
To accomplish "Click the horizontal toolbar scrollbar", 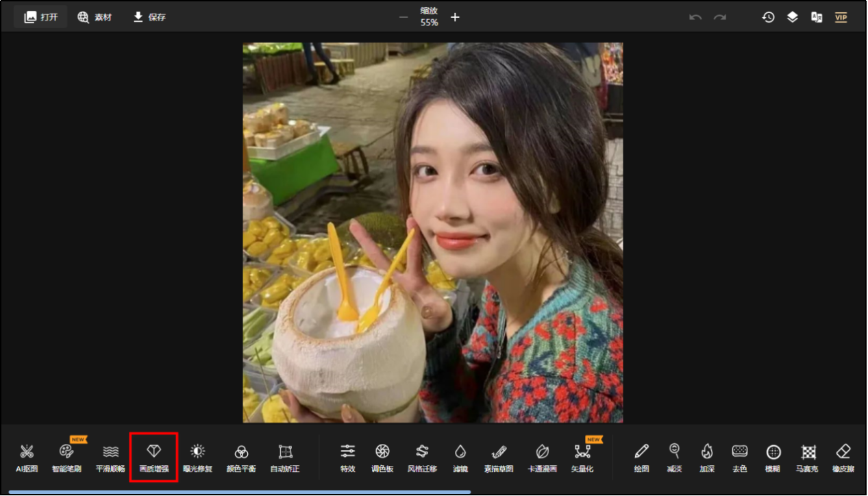I will pyautogui.click(x=240, y=491).
